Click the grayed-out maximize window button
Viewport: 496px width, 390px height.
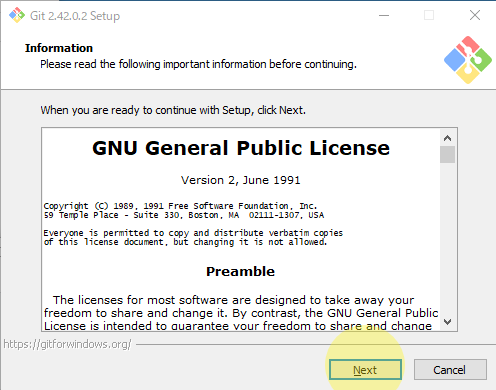(429, 15)
